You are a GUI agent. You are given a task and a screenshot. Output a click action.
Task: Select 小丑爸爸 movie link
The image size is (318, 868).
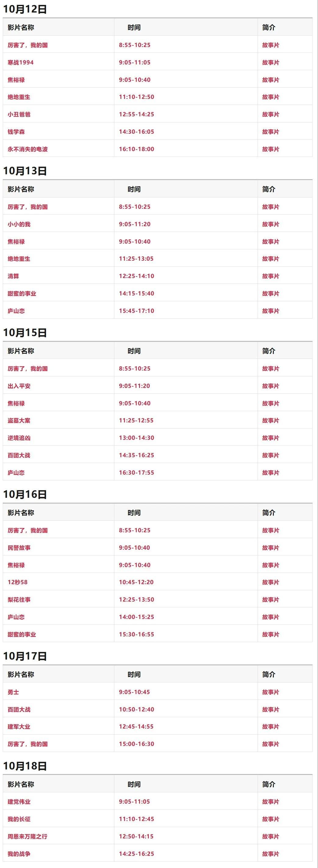19,114
